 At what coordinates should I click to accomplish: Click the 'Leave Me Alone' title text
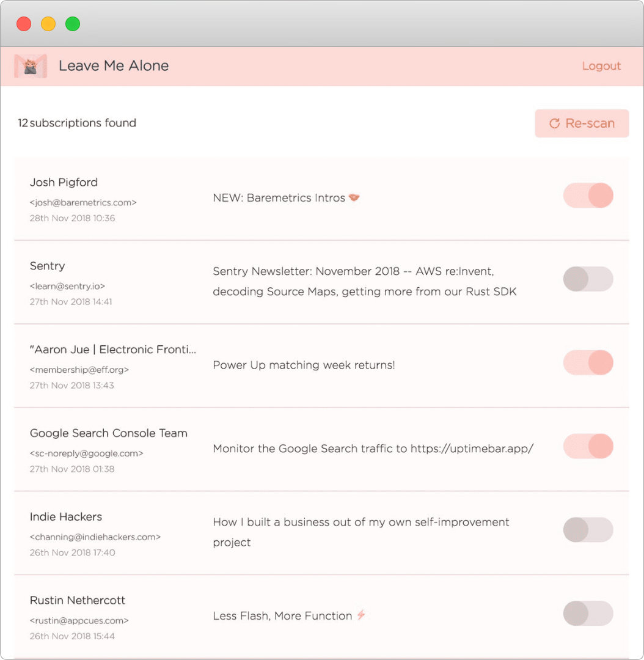(x=114, y=65)
